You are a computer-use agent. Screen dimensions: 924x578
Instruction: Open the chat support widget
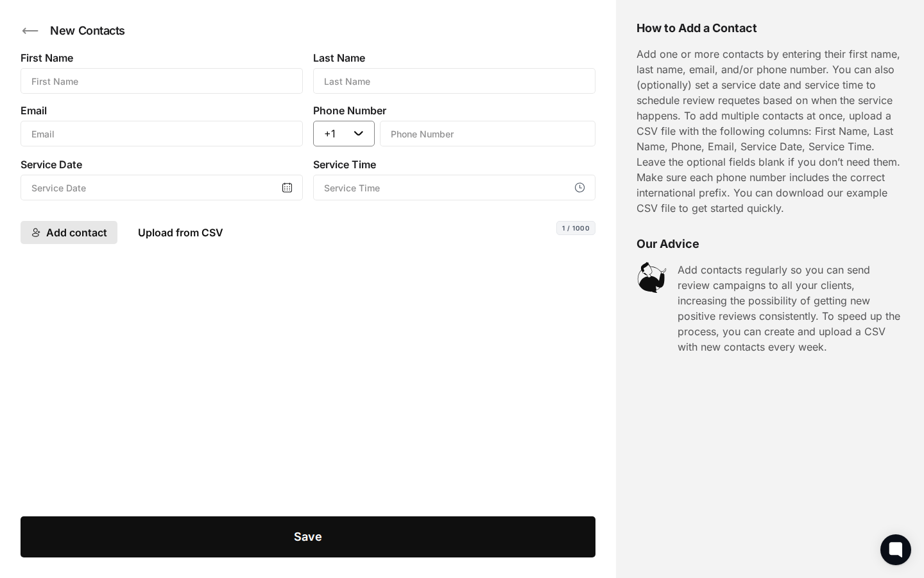(x=896, y=550)
